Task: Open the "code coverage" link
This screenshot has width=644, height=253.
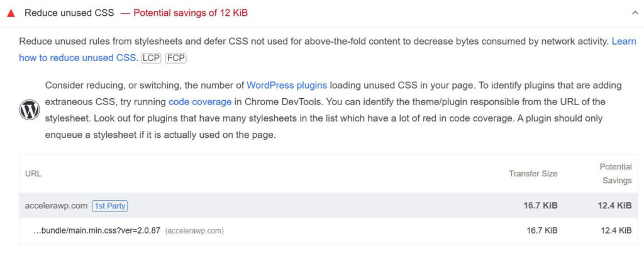Action: [x=200, y=101]
